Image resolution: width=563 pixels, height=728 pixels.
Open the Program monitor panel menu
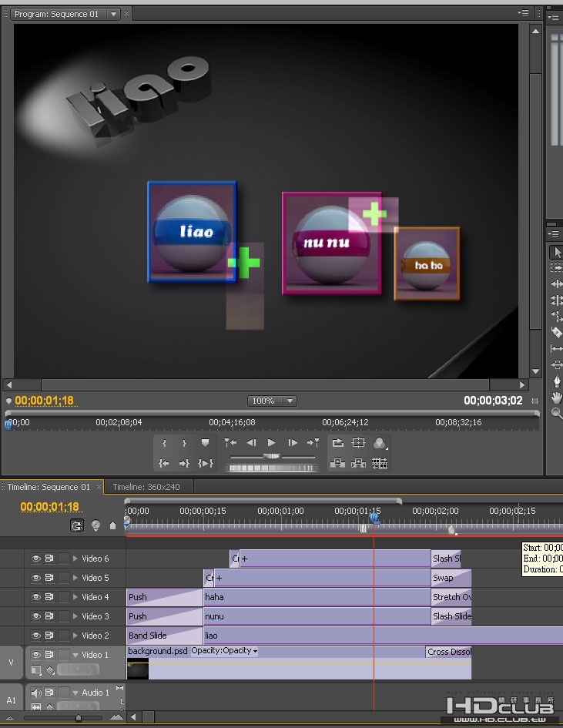[x=523, y=13]
